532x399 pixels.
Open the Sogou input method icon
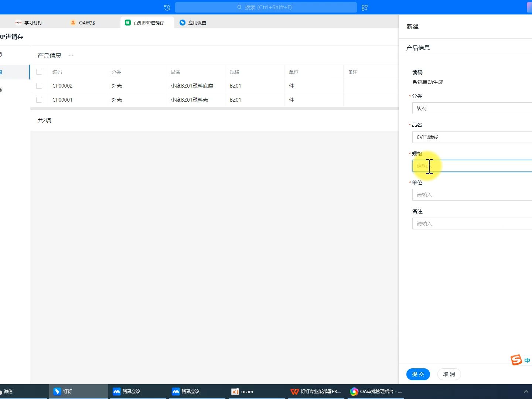515,360
